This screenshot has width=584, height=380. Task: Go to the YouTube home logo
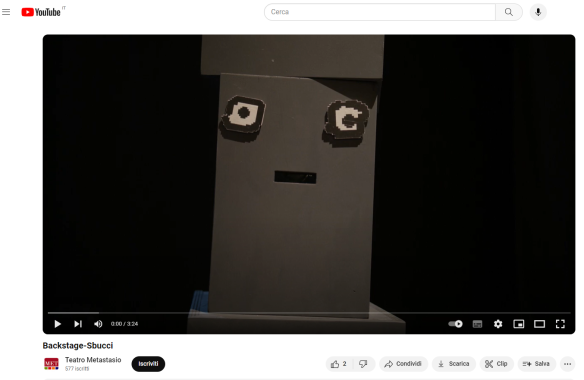click(41, 12)
